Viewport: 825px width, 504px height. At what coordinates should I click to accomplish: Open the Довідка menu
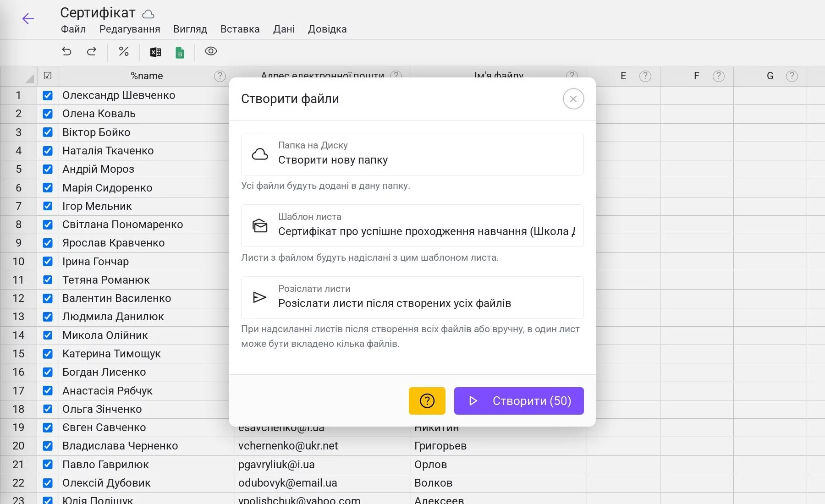tap(327, 29)
